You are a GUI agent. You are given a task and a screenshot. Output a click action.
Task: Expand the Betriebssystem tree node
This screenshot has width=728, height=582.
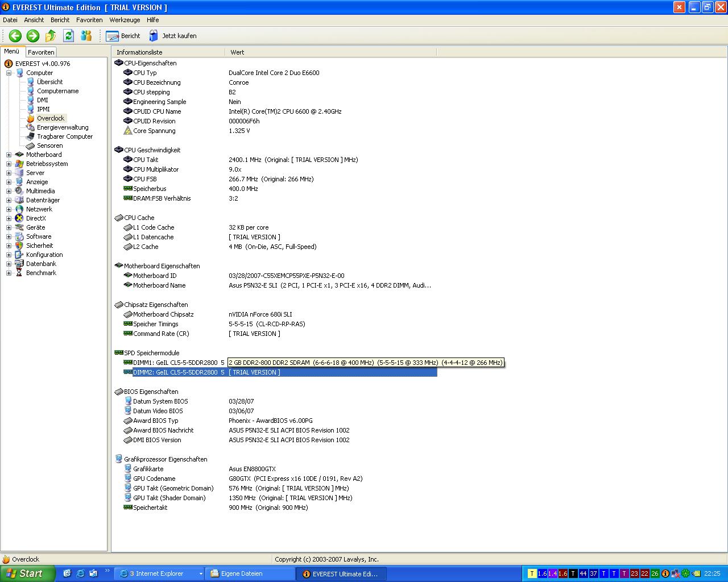point(9,164)
